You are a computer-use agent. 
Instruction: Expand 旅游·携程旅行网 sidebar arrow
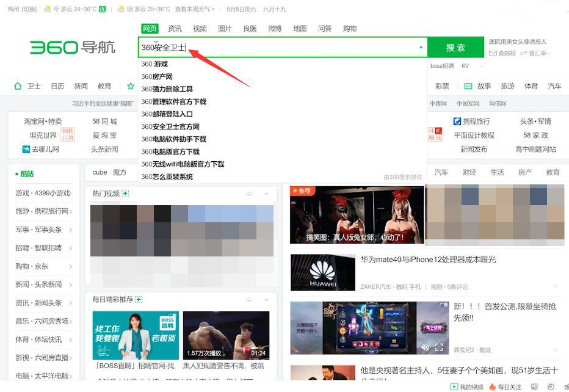[x=70, y=211]
